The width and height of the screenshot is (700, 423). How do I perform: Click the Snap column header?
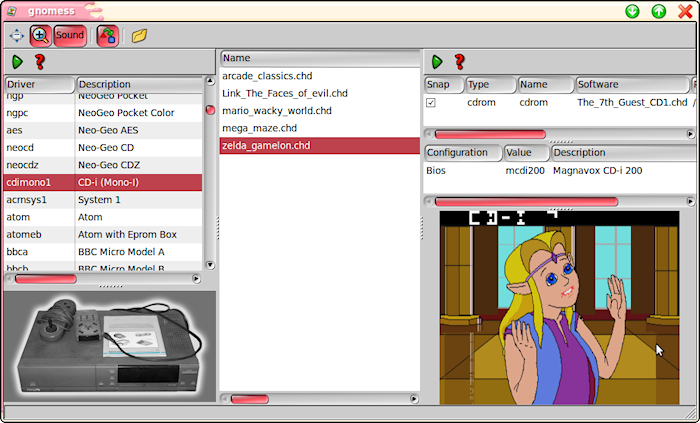click(x=444, y=84)
